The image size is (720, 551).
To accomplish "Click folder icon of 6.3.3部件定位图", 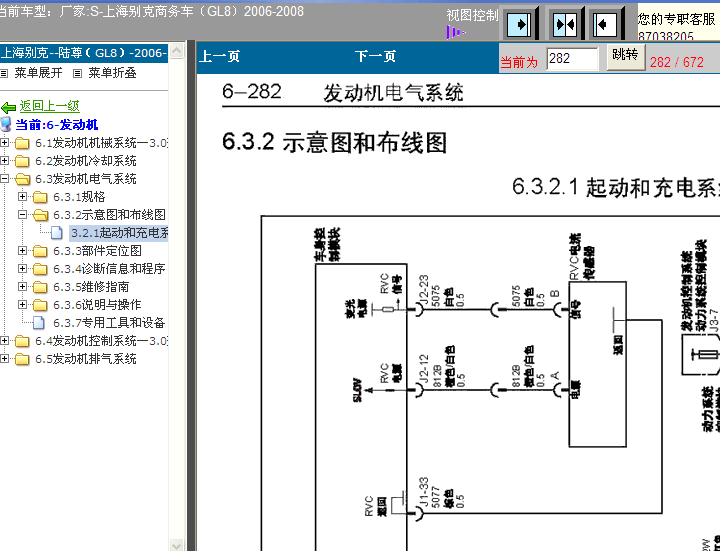I will pyautogui.click(x=40, y=251).
